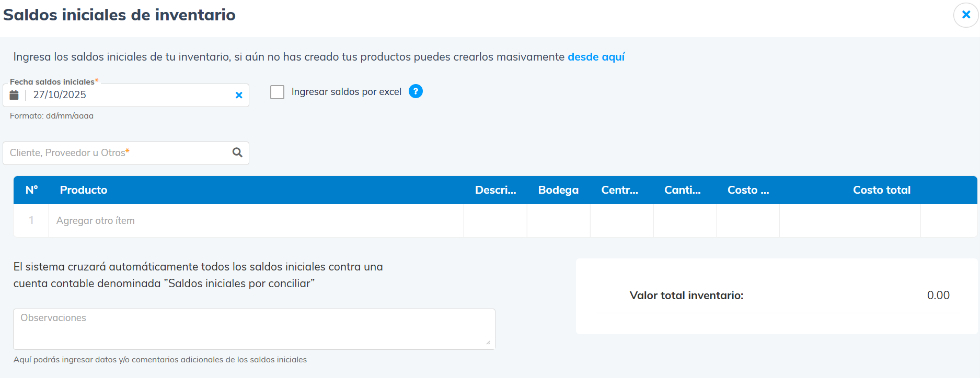This screenshot has width=980, height=378.
Task: Click the Centro de costo column header
Action: (619, 190)
